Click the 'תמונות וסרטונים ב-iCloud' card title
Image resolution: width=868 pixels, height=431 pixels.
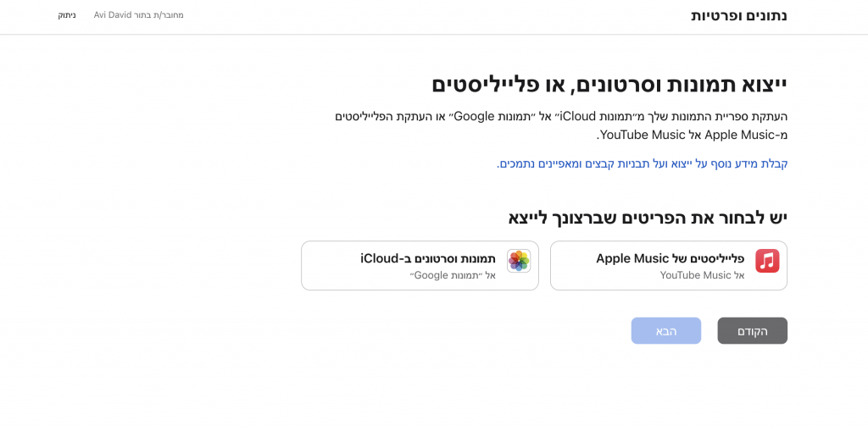(x=428, y=258)
